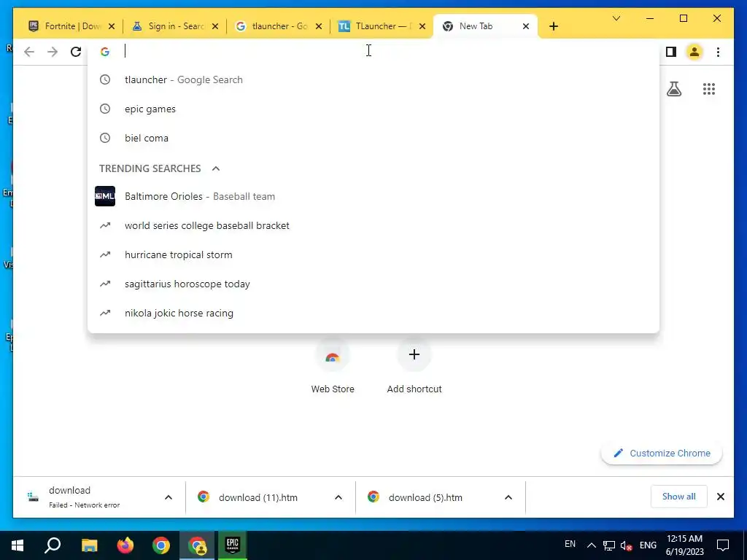Open options for download (11).htm
The image size is (747, 560).
[x=338, y=497]
